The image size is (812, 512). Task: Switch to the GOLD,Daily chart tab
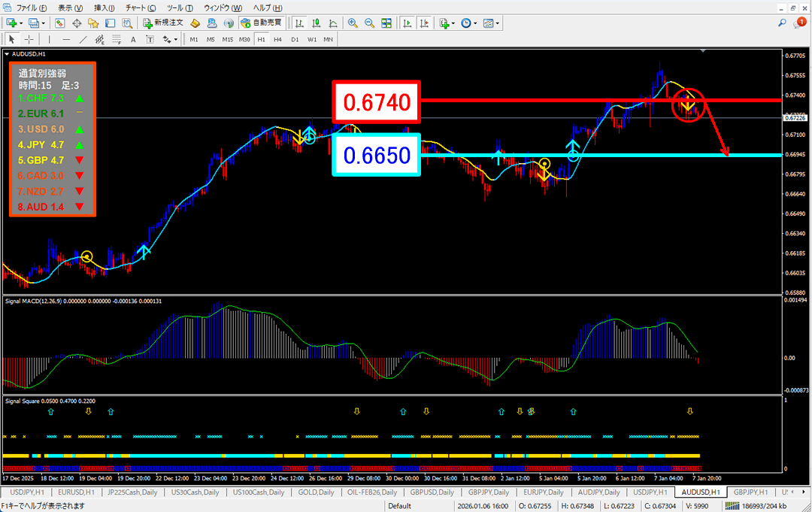pyautogui.click(x=316, y=492)
